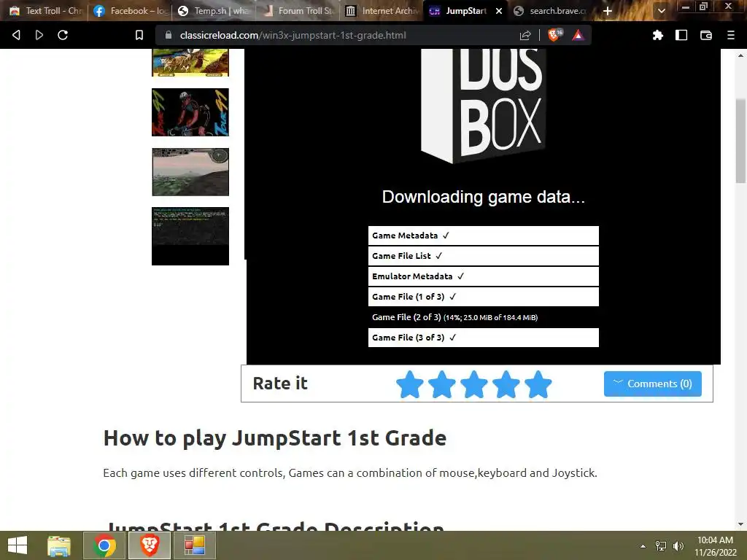Click the Game File (3 of 3) row
The height and width of the screenshot is (560, 747).
coord(483,338)
